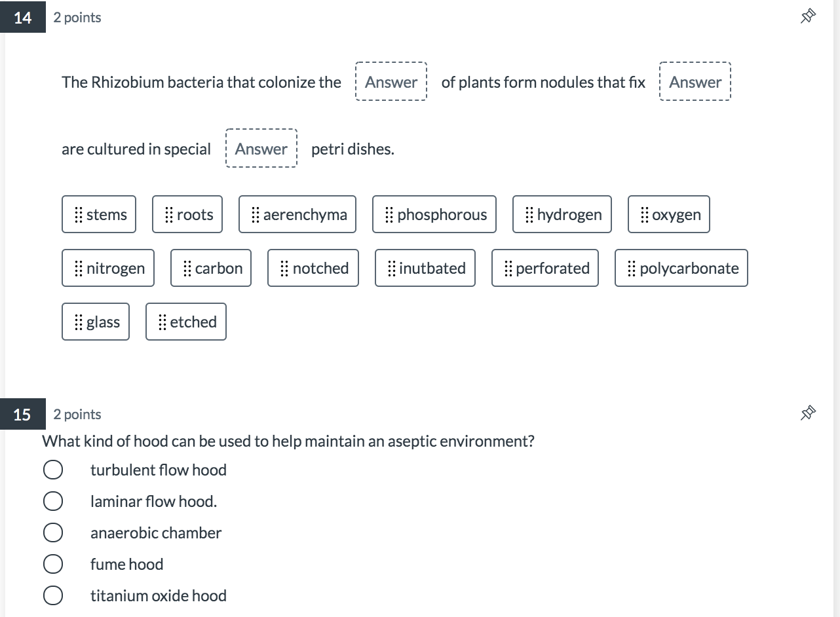The image size is (840, 617).
Task: Select the laminar flow hood option
Action: click(53, 502)
